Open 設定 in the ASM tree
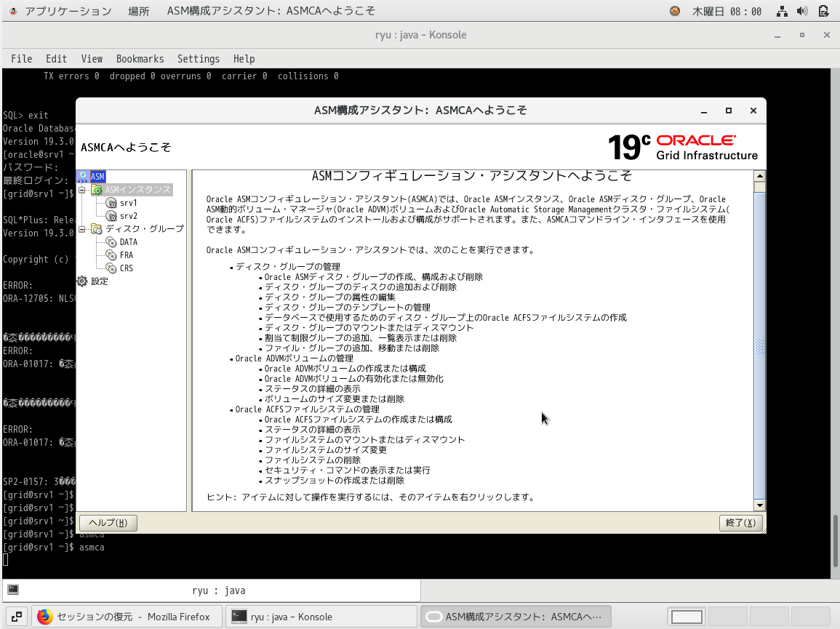Image resolution: width=840 pixels, height=629 pixels. tap(100, 281)
